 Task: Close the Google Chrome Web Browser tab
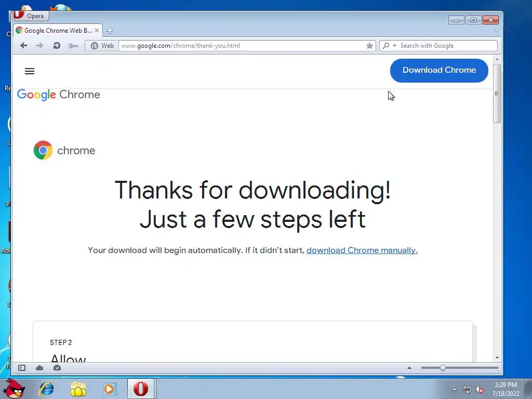(x=97, y=31)
